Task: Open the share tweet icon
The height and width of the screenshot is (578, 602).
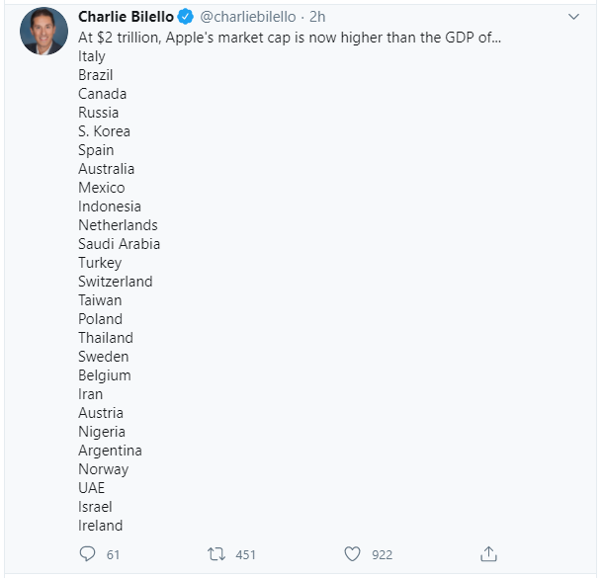Action: pyautogui.click(x=488, y=554)
